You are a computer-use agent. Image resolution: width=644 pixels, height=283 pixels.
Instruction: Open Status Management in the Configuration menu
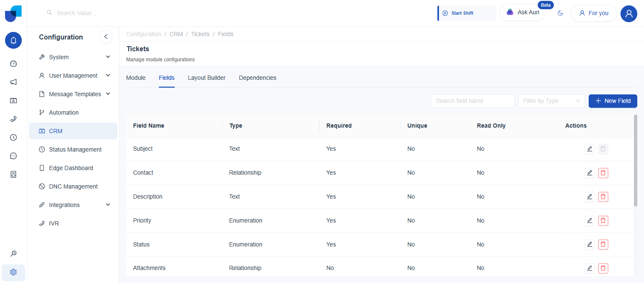click(x=73, y=149)
